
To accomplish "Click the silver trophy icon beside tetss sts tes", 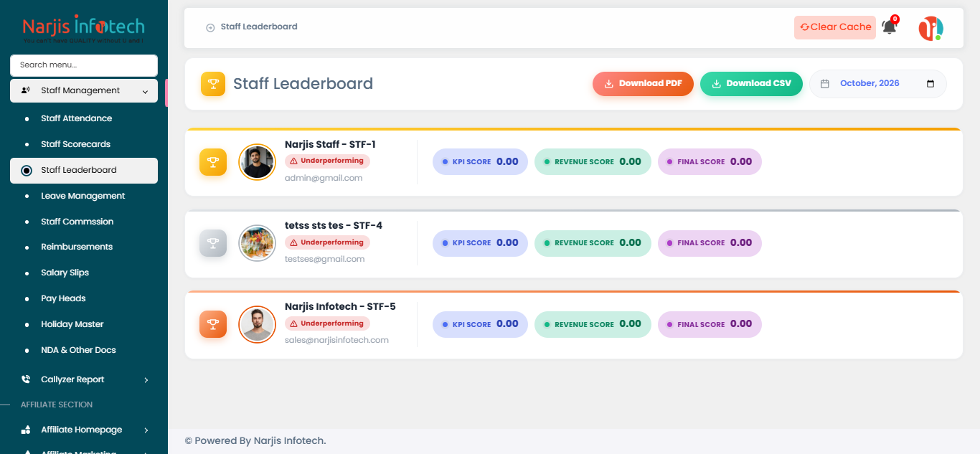I will (213, 243).
